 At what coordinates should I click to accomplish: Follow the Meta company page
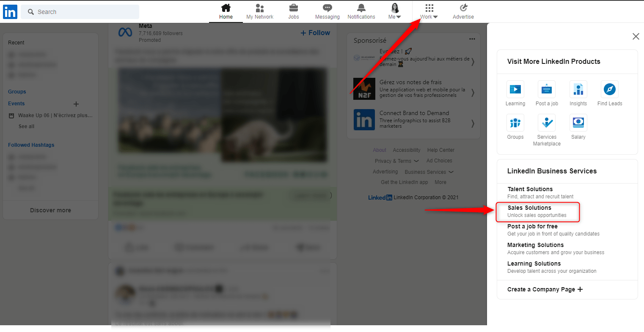[315, 33]
